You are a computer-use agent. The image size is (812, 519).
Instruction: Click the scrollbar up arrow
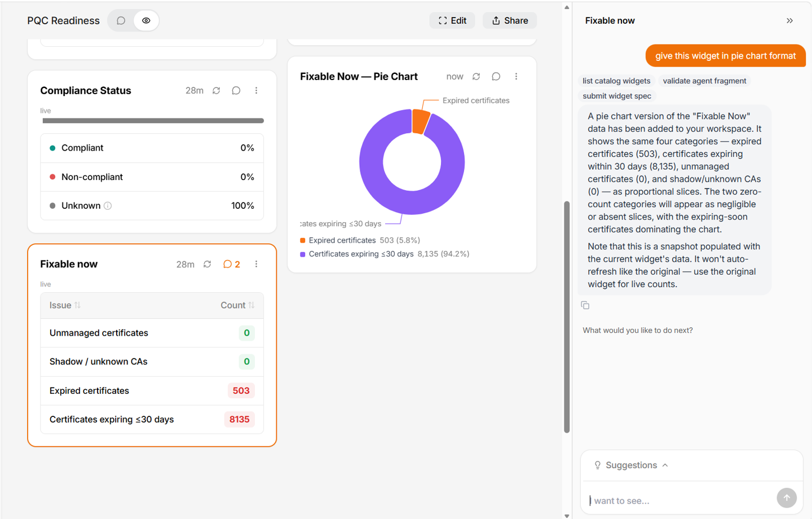tap(567, 7)
